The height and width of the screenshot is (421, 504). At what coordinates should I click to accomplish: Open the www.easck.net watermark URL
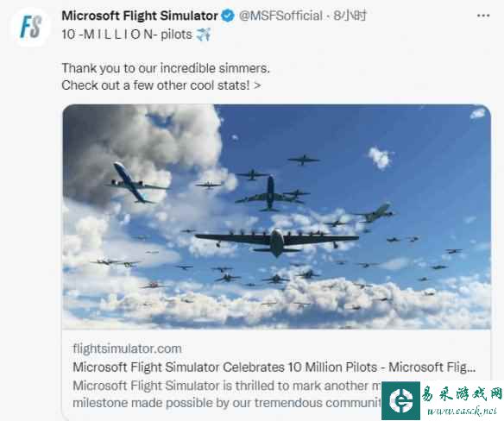pos(462,411)
